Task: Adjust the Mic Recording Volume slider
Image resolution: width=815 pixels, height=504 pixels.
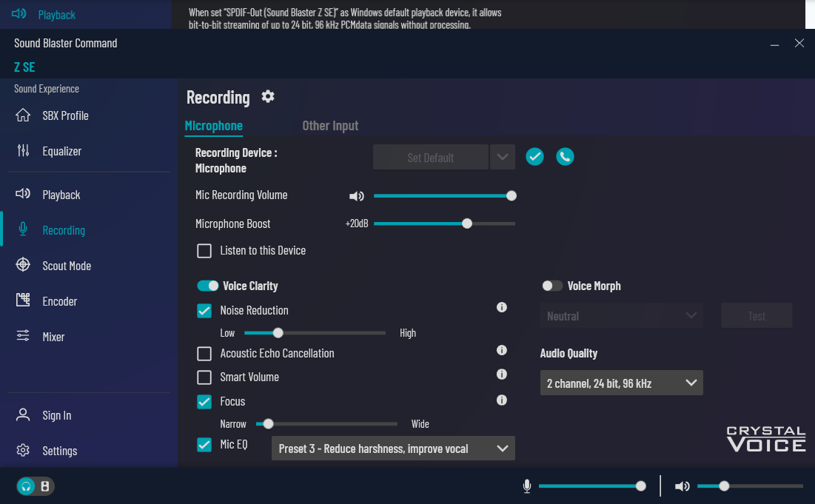Action: 444,196
